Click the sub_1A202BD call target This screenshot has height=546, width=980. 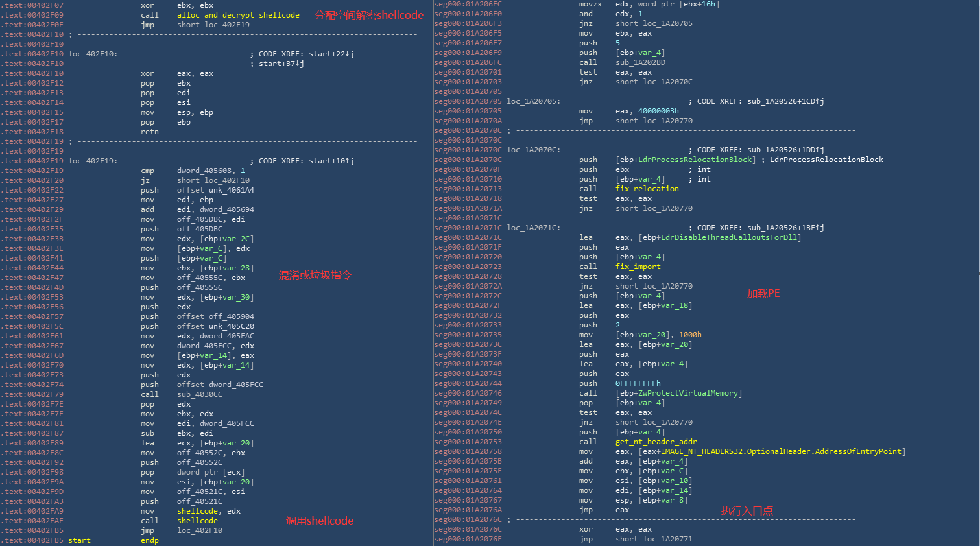(640, 62)
